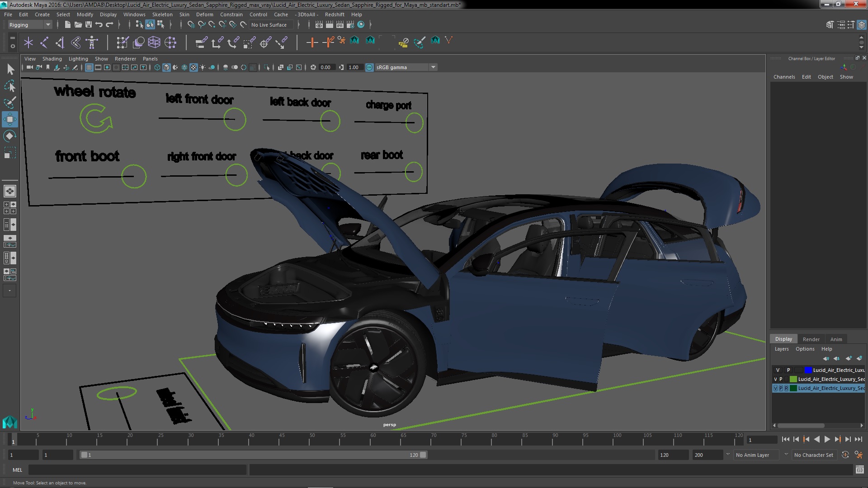Image resolution: width=868 pixels, height=488 pixels.
Task: Click the Create Joints shelf icon
Action: point(44,42)
